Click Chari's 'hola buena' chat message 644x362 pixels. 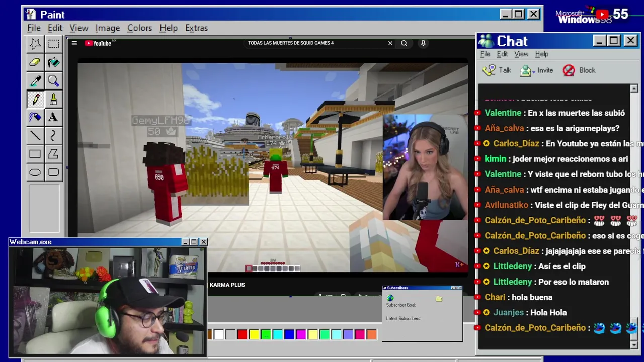(518, 297)
